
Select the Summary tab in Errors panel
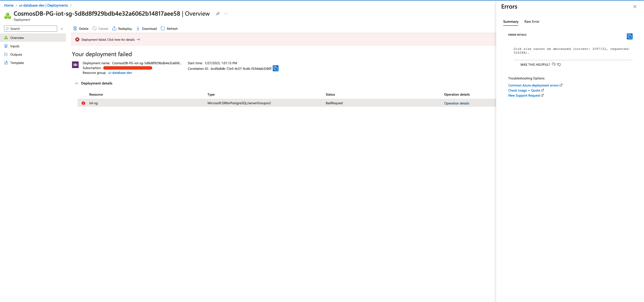510,21
